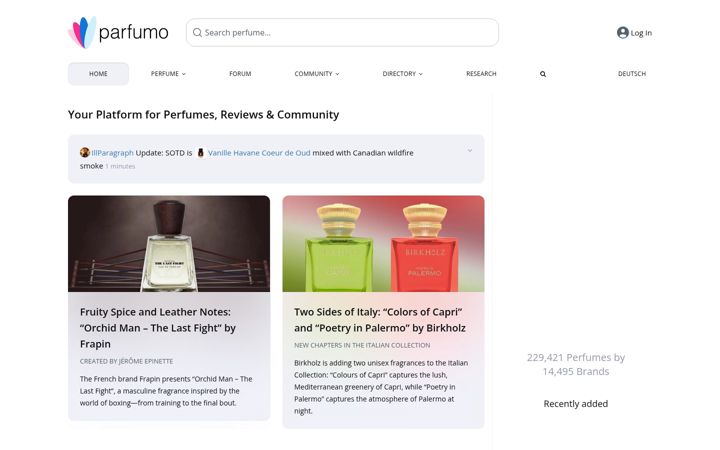The height and width of the screenshot is (450, 720).
Task: Click the Parfumo logo
Action: click(x=118, y=32)
